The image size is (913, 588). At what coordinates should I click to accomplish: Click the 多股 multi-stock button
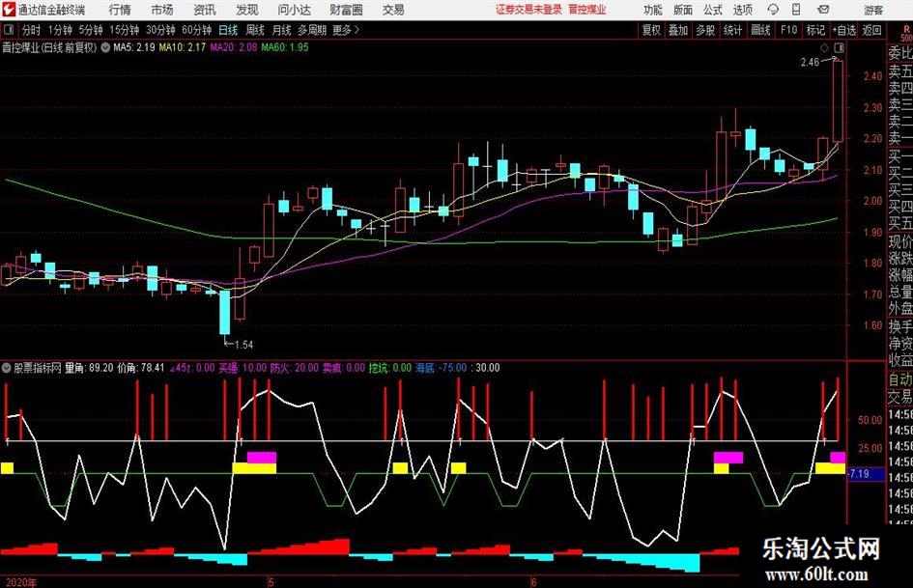click(x=705, y=30)
